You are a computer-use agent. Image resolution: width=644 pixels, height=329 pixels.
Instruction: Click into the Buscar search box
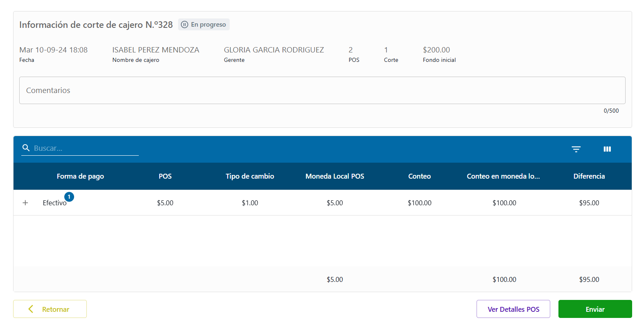(x=86, y=148)
